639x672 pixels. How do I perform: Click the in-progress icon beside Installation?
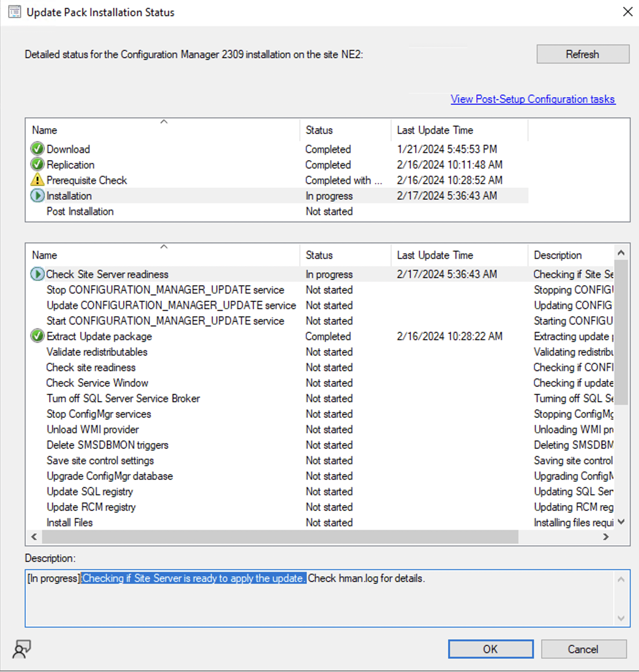(x=37, y=195)
